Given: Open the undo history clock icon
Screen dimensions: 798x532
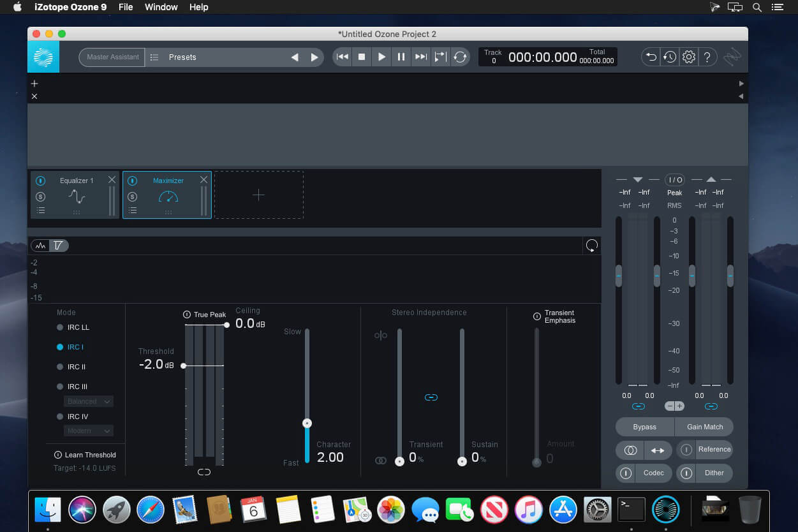Looking at the screenshot, I should [x=669, y=57].
